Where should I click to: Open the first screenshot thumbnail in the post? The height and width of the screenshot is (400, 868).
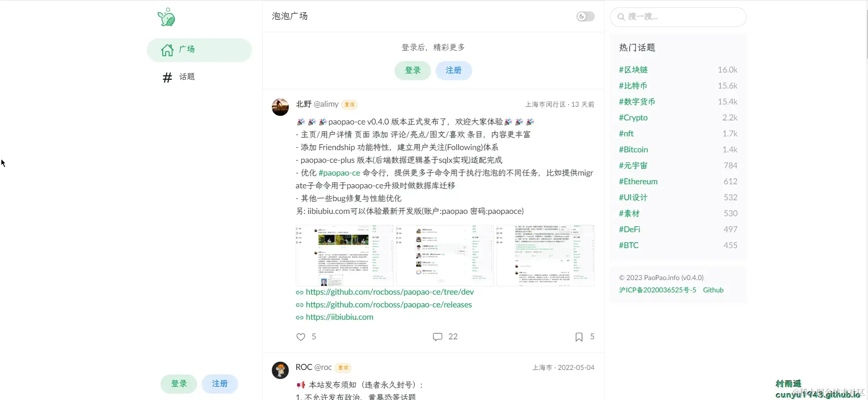click(x=344, y=255)
